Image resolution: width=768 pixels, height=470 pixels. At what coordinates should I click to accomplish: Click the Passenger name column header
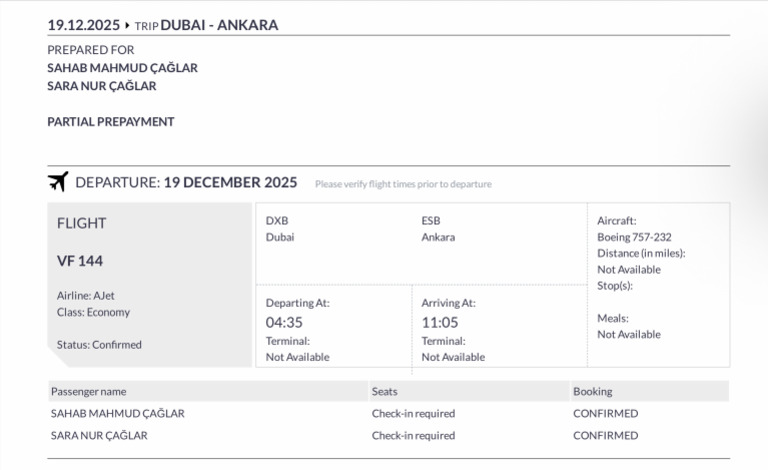point(89,392)
